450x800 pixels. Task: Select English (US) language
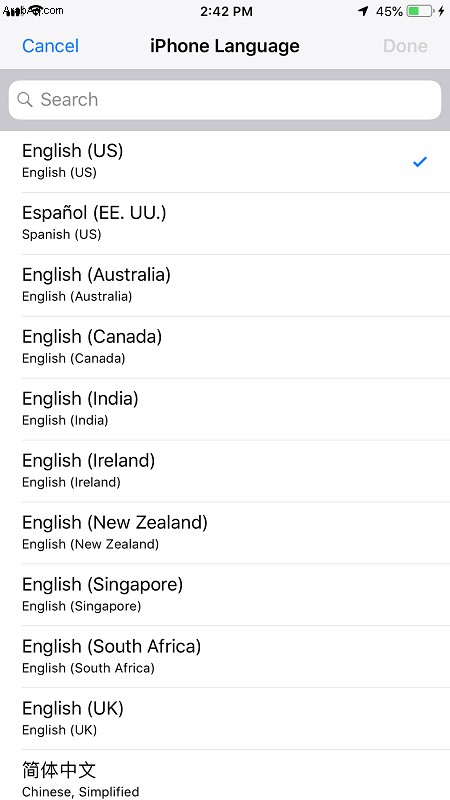225,162
